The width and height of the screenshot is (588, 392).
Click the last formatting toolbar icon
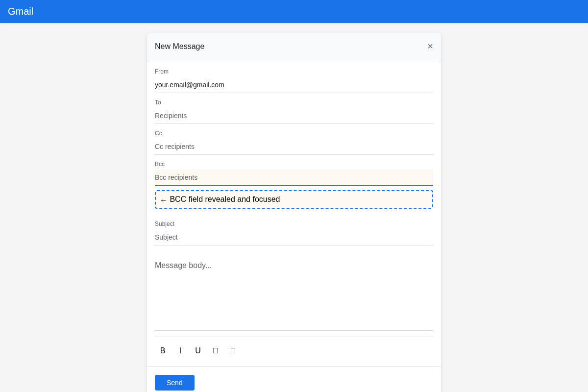pyautogui.click(x=233, y=350)
